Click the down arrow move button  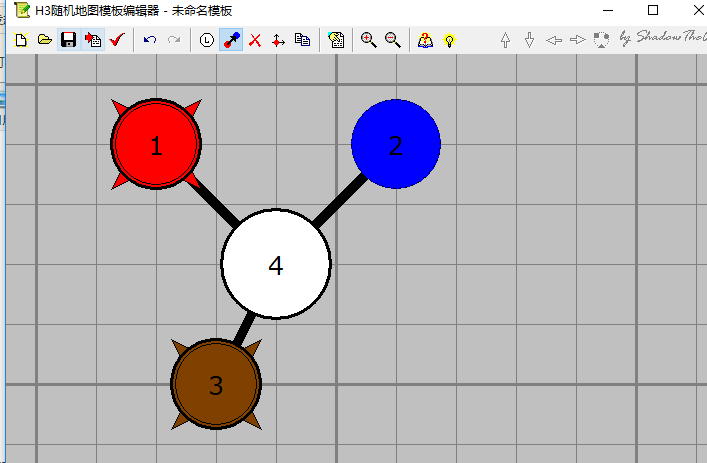tap(530, 40)
